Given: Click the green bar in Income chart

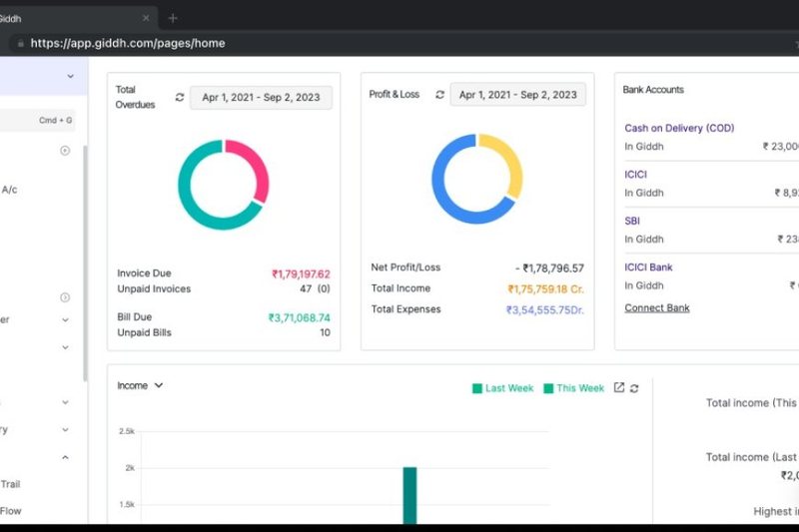Looking at the screenshot, I should coord(409,495).
